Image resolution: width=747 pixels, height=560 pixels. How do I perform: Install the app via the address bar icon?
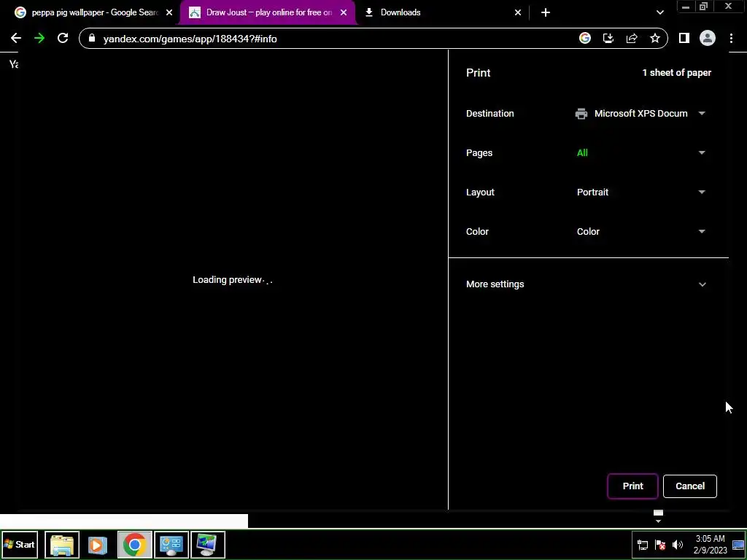[608, 39]
